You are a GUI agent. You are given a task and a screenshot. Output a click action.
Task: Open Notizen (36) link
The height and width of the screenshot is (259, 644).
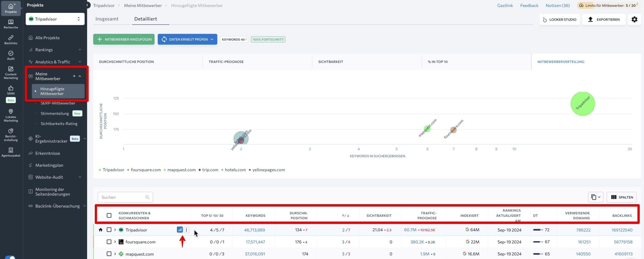pyautogui.click(x=558, y=5)
